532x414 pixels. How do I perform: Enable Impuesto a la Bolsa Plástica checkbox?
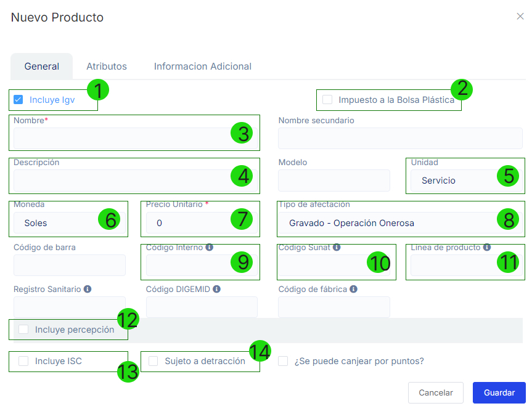click(x=327, y=100)
